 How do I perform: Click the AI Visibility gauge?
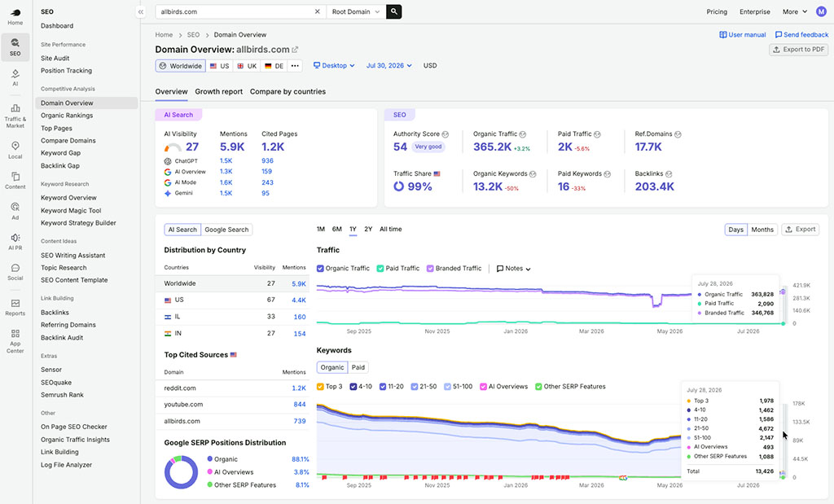173,148
